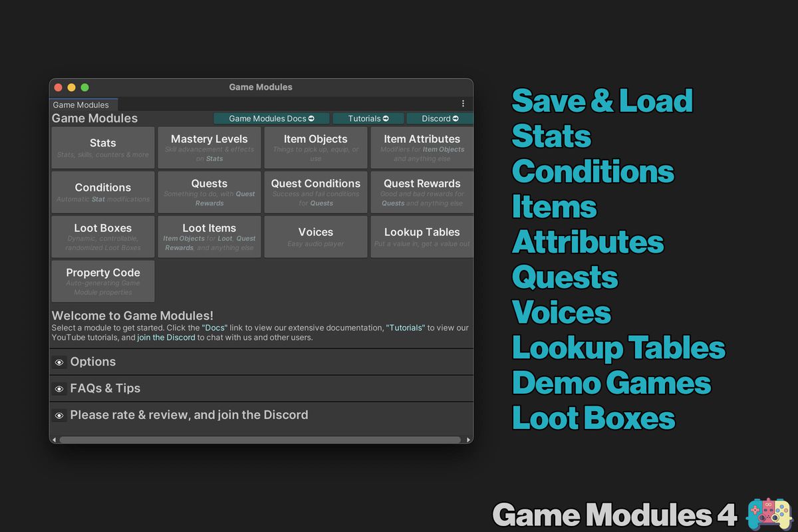Open the Discord button in the header
Image resolution: width=798 pixels, height=532 pixels.
[440, 118]
